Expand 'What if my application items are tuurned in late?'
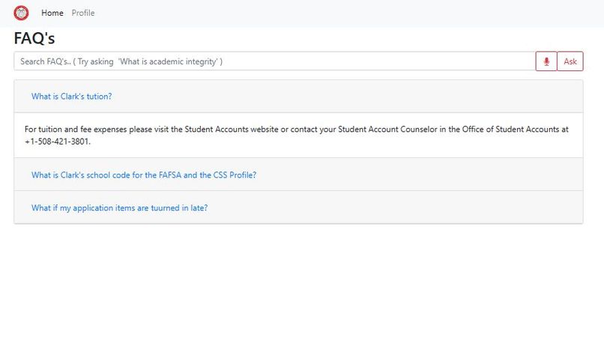Screen dimensions: 604x364 119,208
